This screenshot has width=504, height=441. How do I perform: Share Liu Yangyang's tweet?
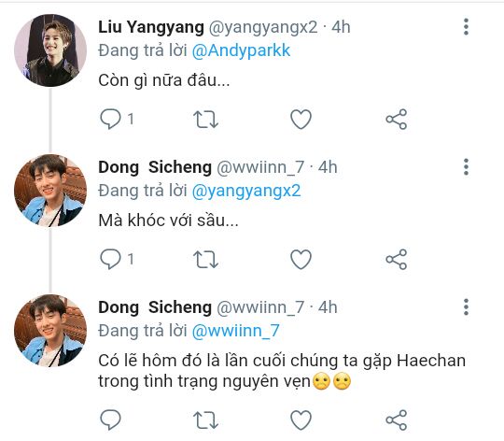tap(397, 120)
